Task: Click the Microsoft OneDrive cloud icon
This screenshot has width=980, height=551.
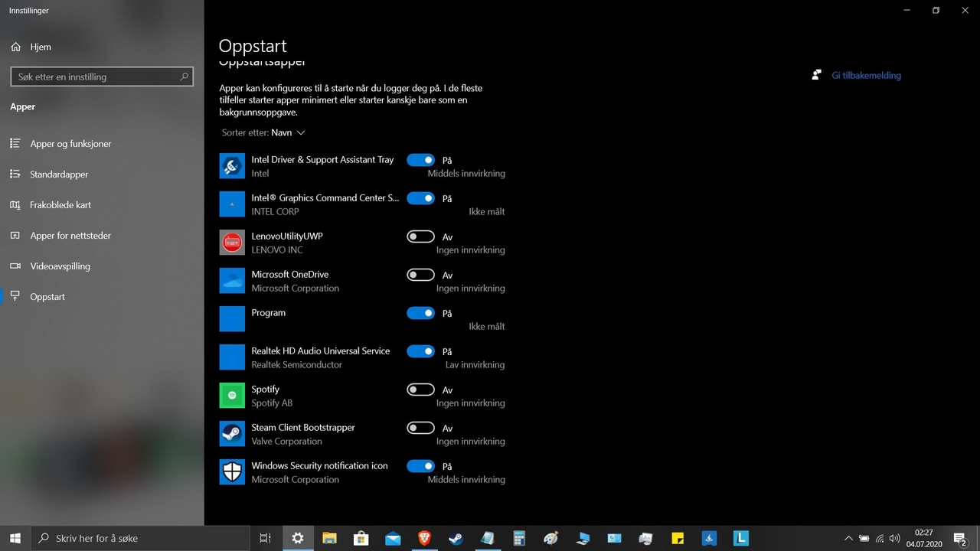Action: [x=232, y=281]
